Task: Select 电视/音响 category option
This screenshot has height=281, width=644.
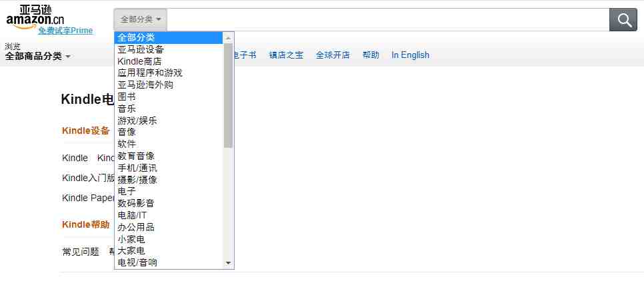Action: coord(169,262)
